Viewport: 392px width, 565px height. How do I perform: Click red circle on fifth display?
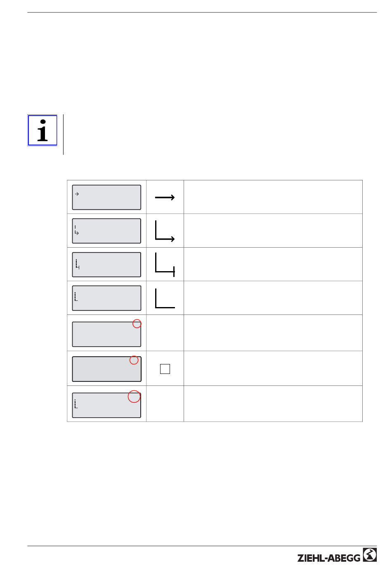[x=137, y=324]
